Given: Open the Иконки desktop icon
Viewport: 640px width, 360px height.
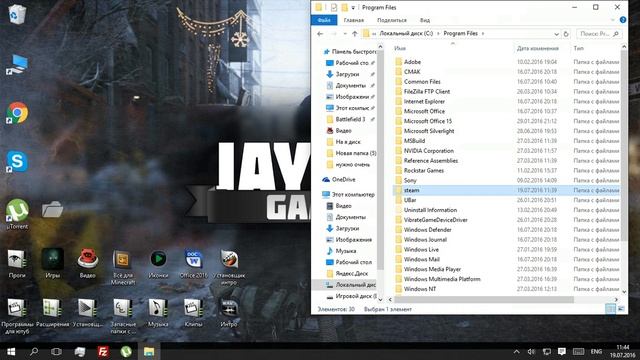Looking at the screenshot, I should click(x=158, y=263).
